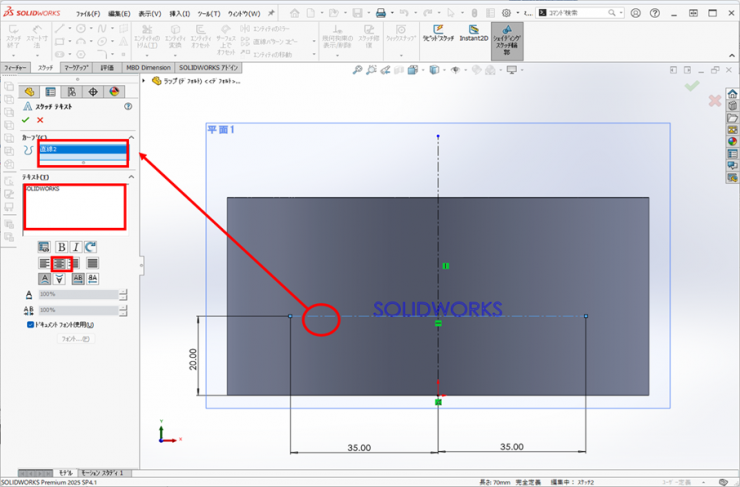Click into the SOLIDWORKS text input box
Viewport: 740px width, 487px height.
point(75,207)
